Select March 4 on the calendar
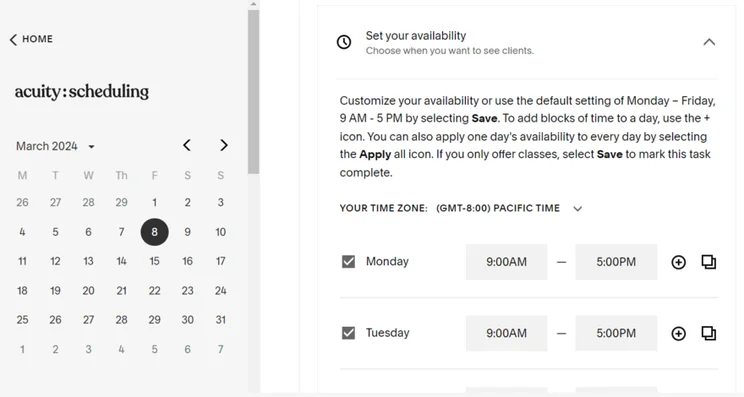This screenshot has height=397, width=744. click(x=22, y=232)
